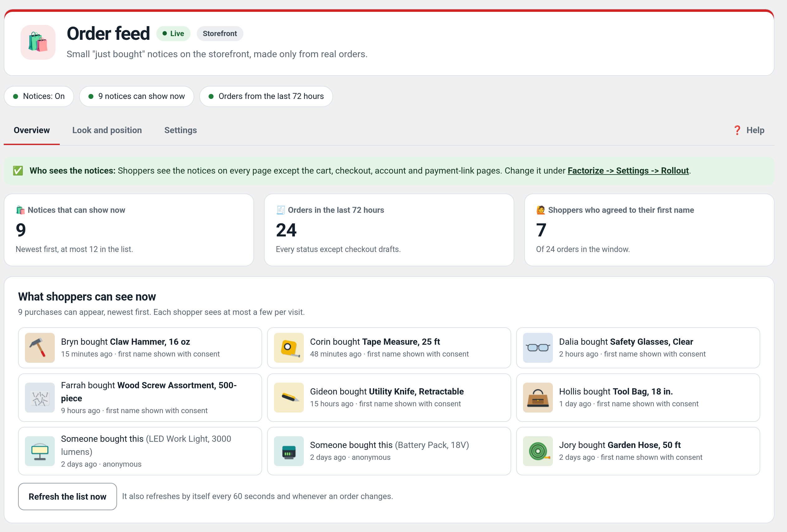The width and height of the screenshot is (787, 532).
Task: Click Newest first, at most 12 in the list
Action: (x=74, y=250)
